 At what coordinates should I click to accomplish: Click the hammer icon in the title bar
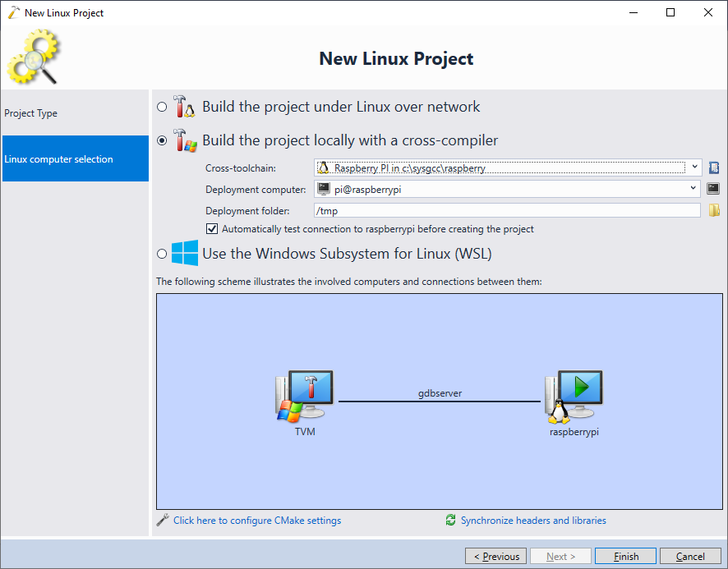click(14, 12)
